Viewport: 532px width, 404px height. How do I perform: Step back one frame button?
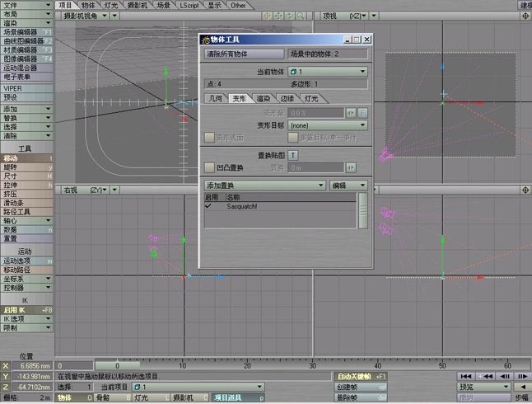505,376
